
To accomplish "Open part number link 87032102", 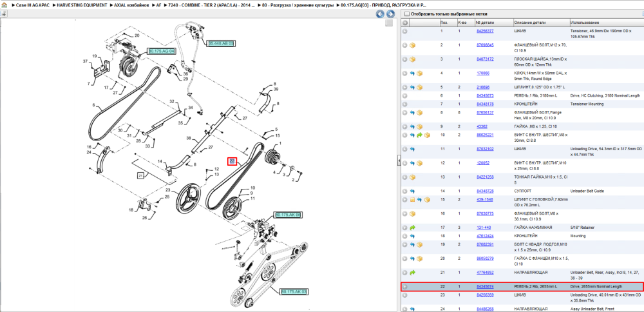I will click(x=485, y=149).
